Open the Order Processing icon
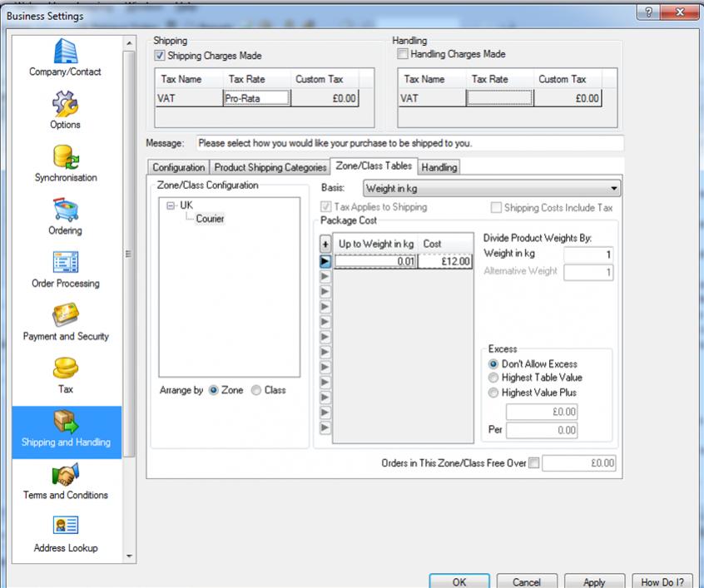 (x=65, y=262)
